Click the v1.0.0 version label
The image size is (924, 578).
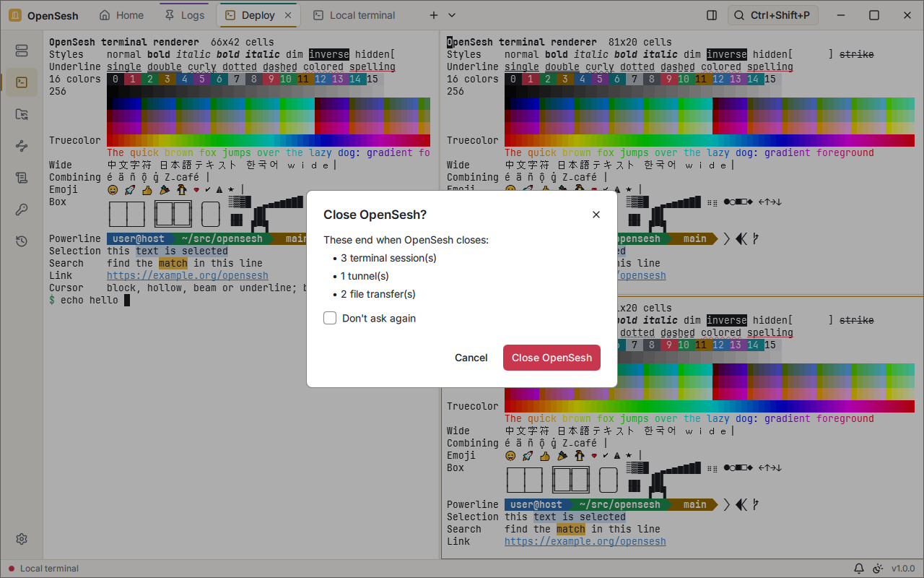(x=902, y=569)
